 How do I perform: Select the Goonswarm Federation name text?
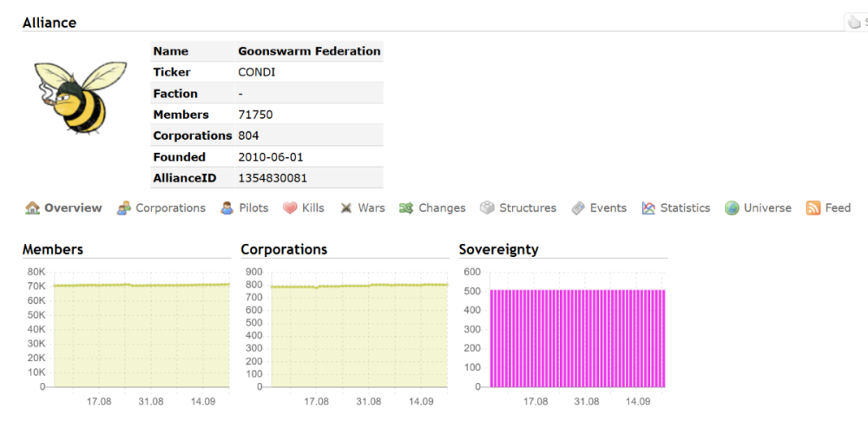coord(310,51)
